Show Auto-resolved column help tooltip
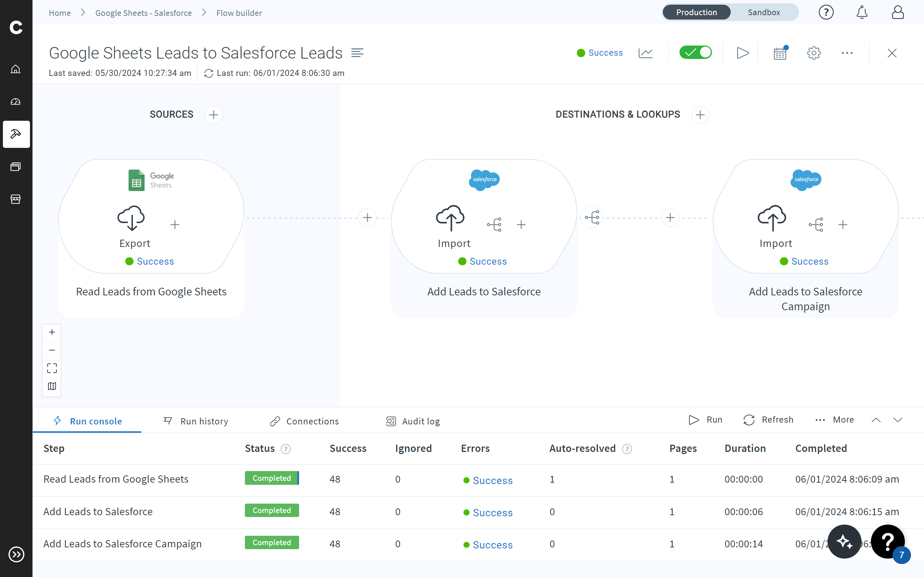 pyautogui.click(x=627, y=449)
